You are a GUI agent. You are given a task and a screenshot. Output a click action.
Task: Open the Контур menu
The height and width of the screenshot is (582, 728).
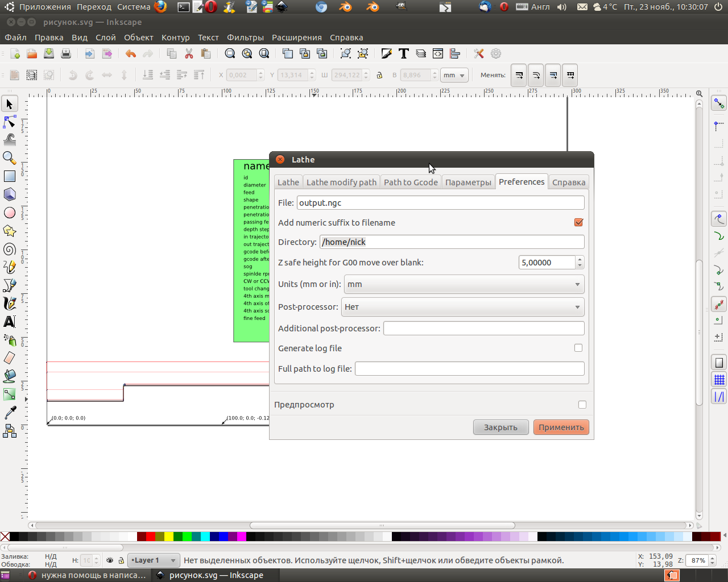(x=175, y=38)
